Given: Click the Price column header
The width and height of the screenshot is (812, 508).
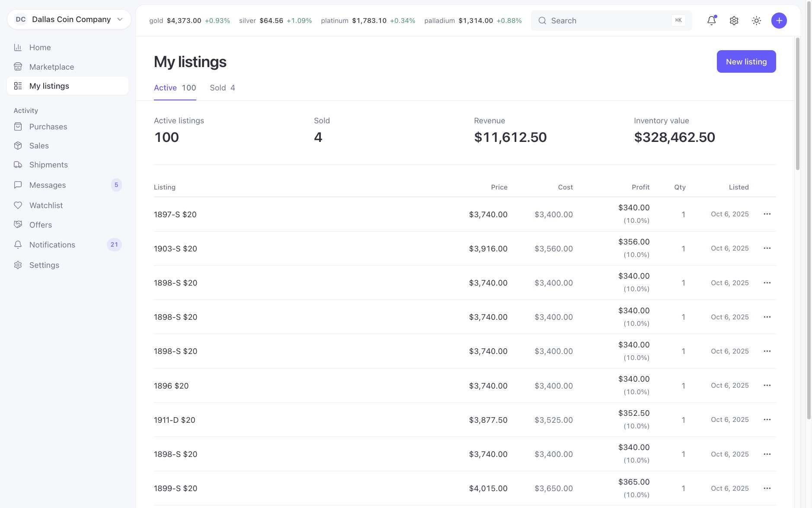Looking at the screenshot, I should (499, 187).
